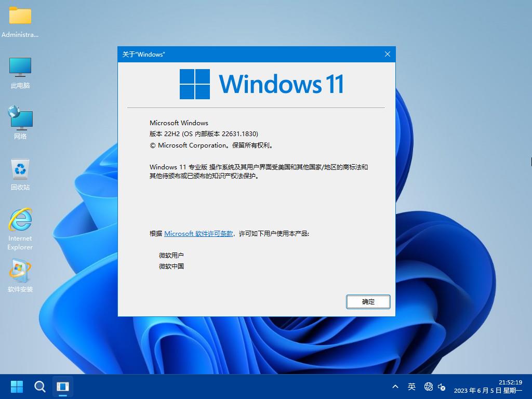Image resolution: width=532 pixels, height=399 pixels.
Task: Open the Microsoft 软件许可条款 link
Action: [198, 234]
